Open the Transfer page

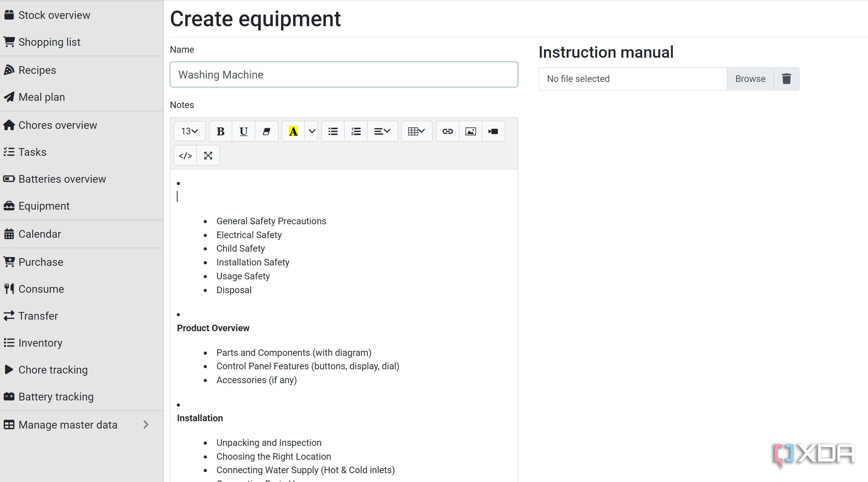pos(81,316)
